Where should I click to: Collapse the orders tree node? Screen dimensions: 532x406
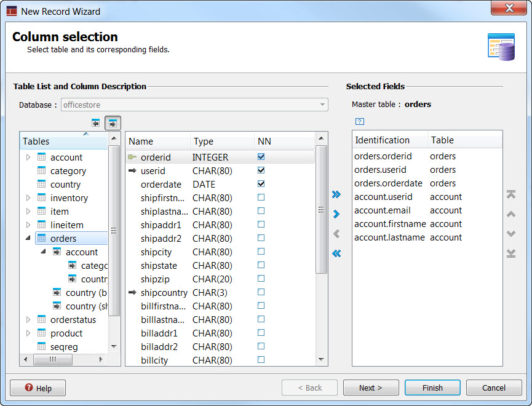[x=27, y=238]
